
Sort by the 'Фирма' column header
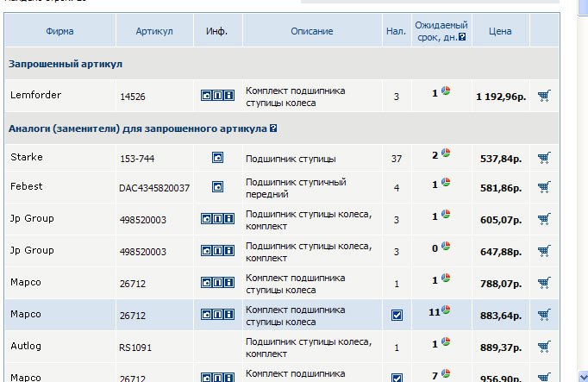(59, 31)
